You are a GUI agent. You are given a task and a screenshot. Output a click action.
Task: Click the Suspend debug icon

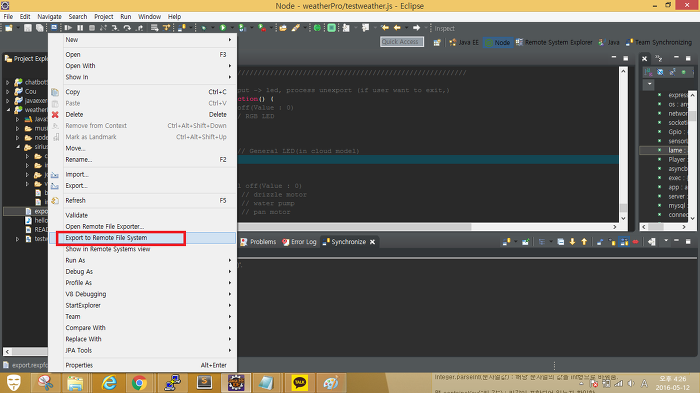tap(80, 28)
